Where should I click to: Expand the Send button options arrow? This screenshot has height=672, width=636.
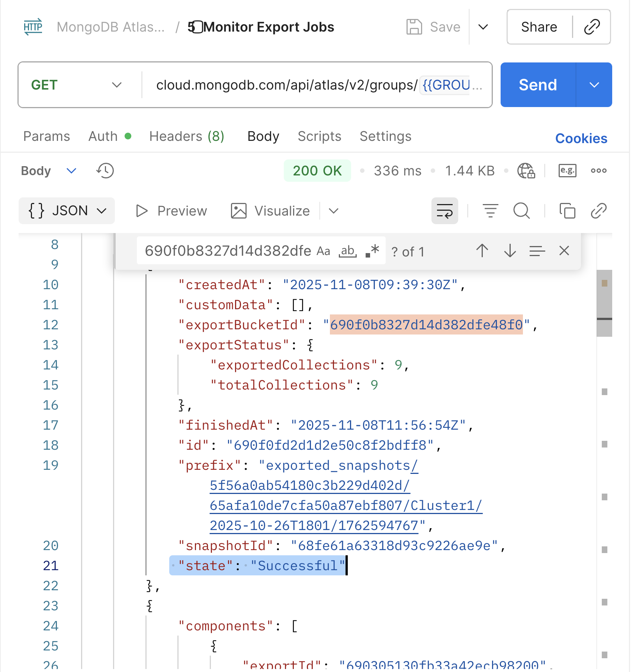tap(594, 85)
